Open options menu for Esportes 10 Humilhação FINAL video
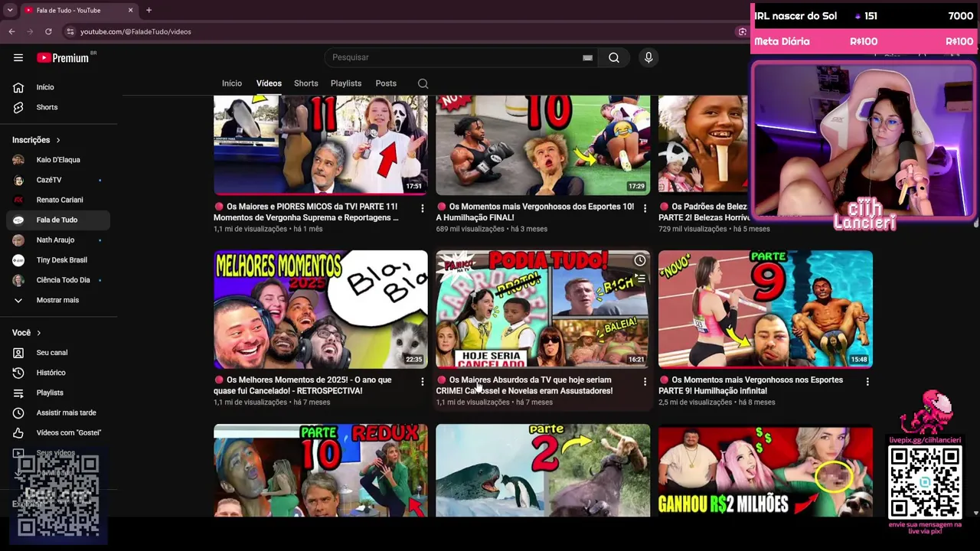The height and width of the screenshot is (551, 980). pyautogui.click(x=645, y=208)
